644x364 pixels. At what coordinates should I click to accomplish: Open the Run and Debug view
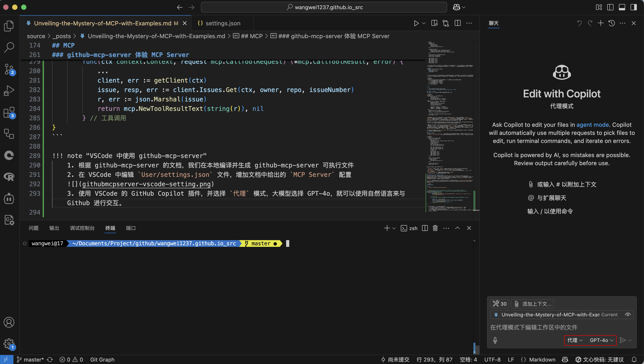click(9, 91)
